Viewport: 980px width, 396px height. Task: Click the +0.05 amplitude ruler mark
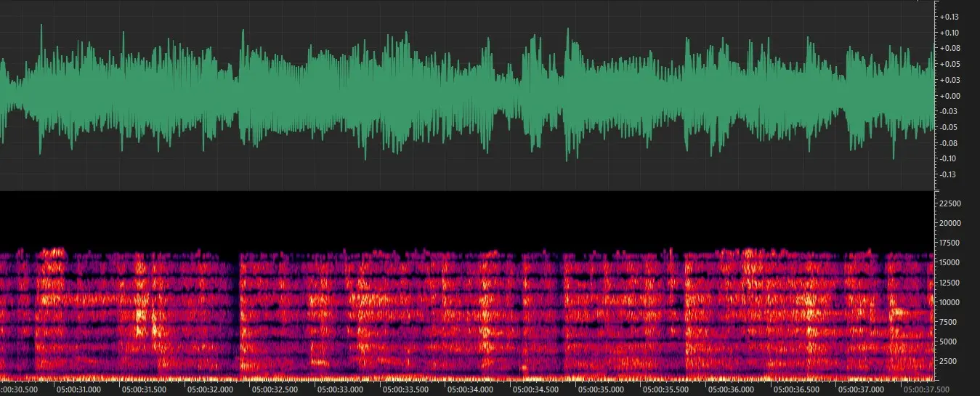coord(949,65)
